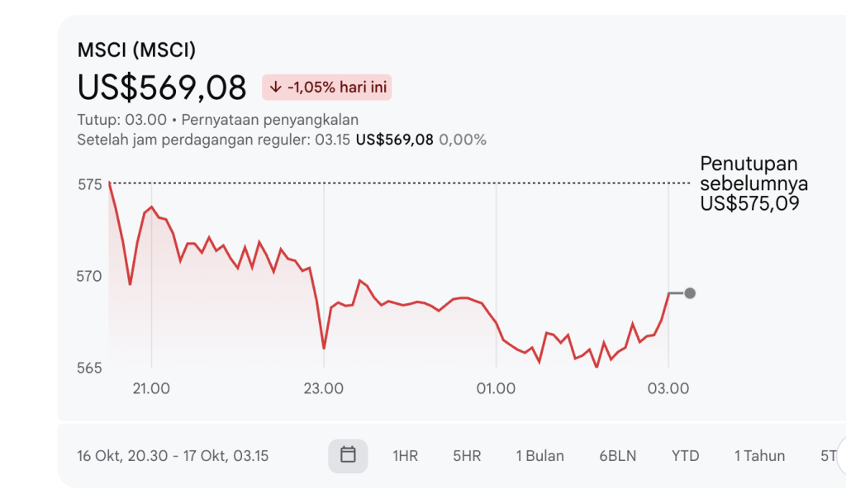Select the 1 Bulan range
Viewport: 846px width, 504px height.
point(540,456)
